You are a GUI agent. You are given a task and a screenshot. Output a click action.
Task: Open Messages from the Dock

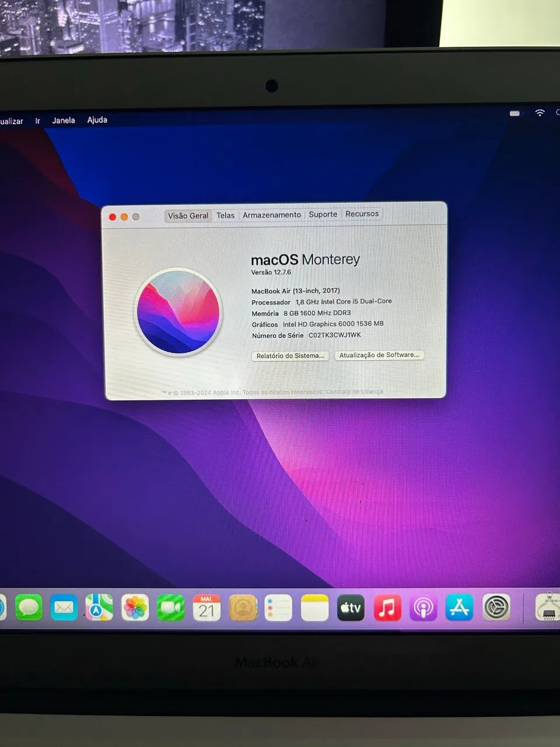[x=29, y=608]
